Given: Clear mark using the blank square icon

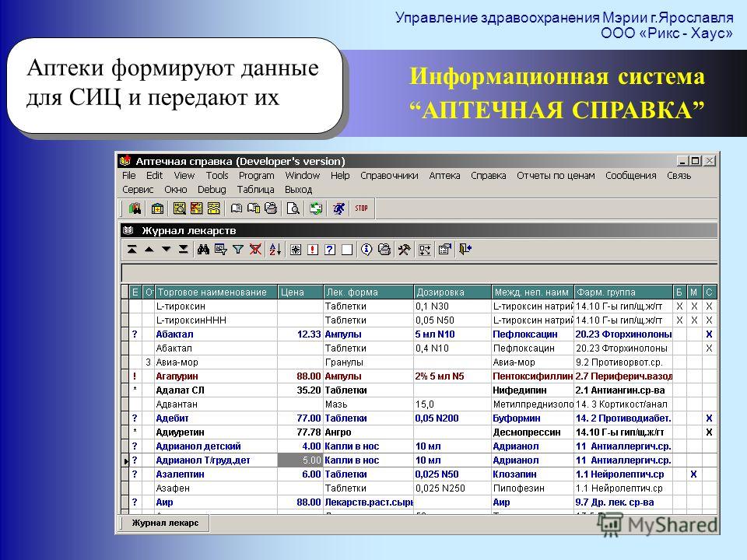Looking at the screenshot, I should (347, 250).
